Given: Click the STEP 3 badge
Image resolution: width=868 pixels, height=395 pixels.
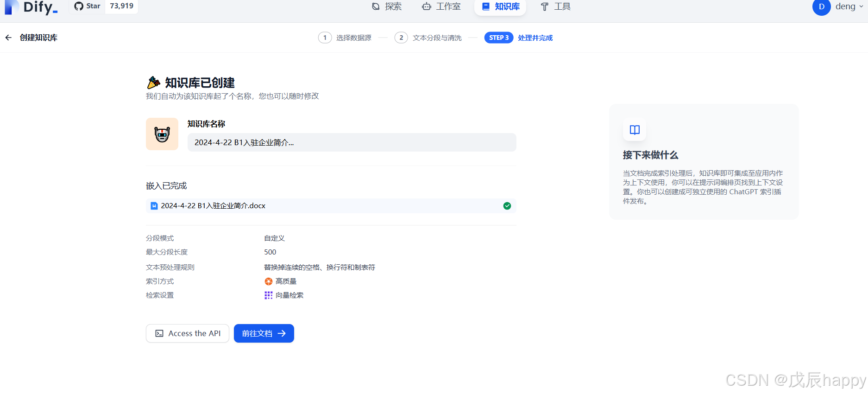Looking at the screenshot, I should [x=499, y=38].
